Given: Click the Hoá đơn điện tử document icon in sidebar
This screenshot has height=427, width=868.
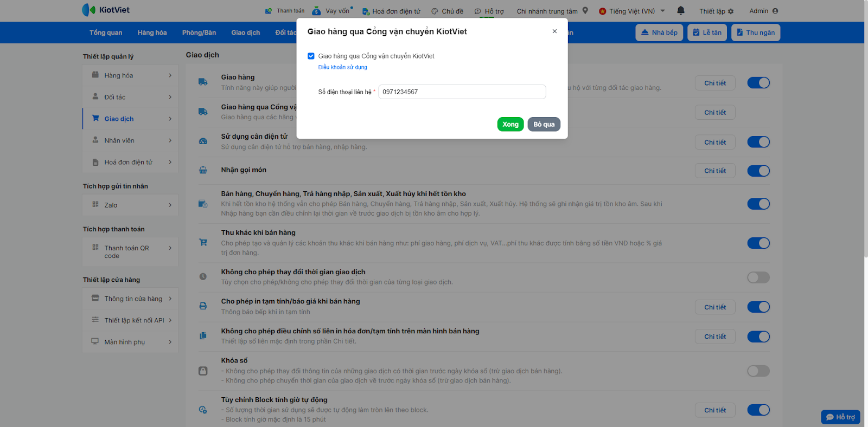Looking at the screenshot, I should [x=95, y=161].
